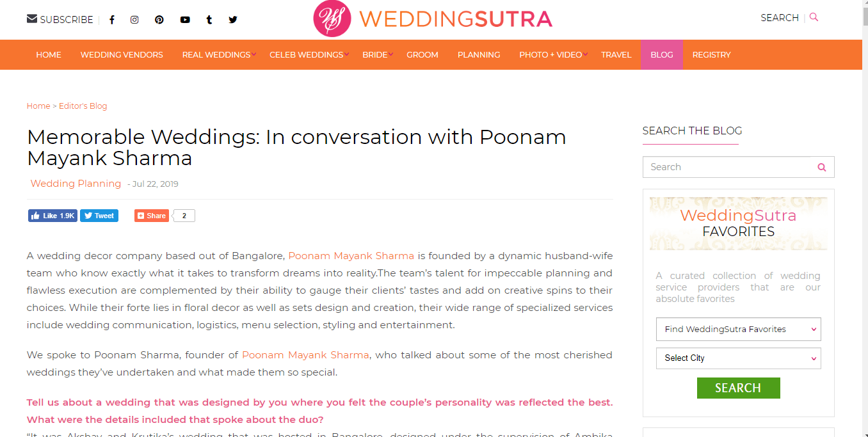Open the Select City dropdown
The width and height of the screenshot is (868, 437).
(x=739, y=358)
